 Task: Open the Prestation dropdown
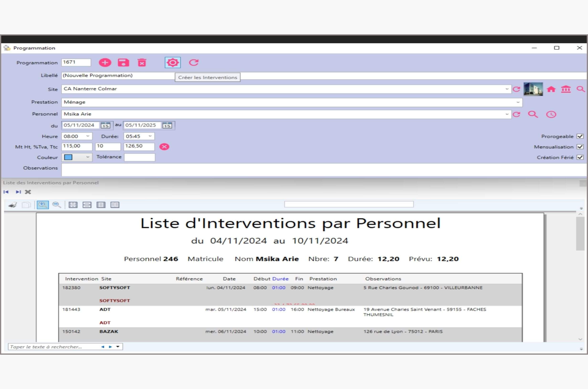(x=518, y=102)
